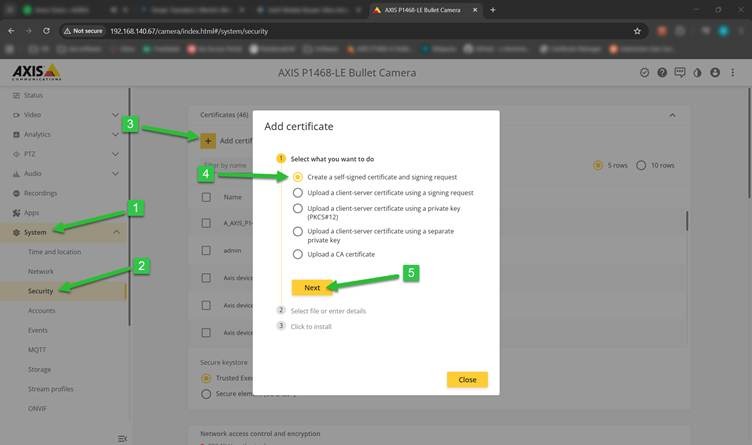
Task: Expand the Video section chevron
Action: pos(115,115)
